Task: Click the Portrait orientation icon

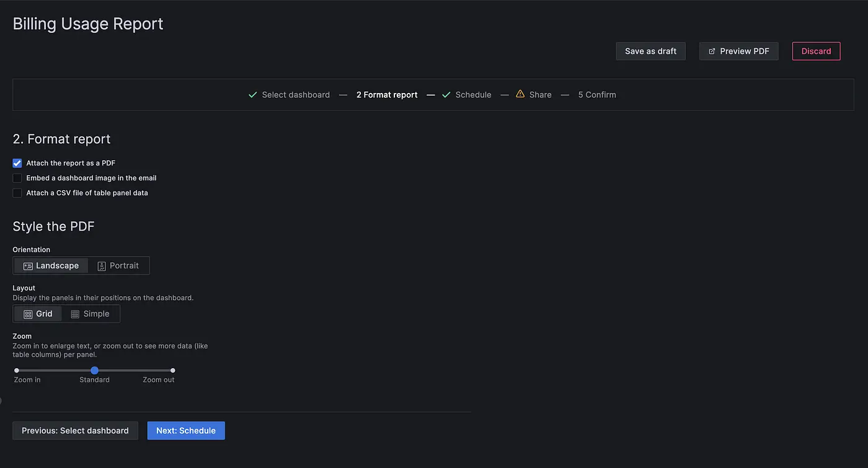Action: click(x=103, y=265)
